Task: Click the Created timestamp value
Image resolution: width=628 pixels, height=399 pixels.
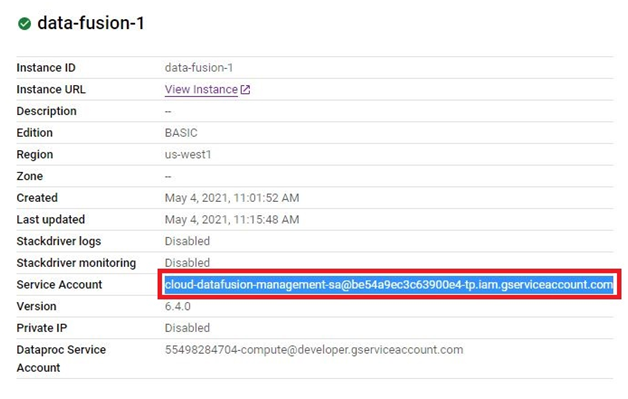Action: point(232,198)
